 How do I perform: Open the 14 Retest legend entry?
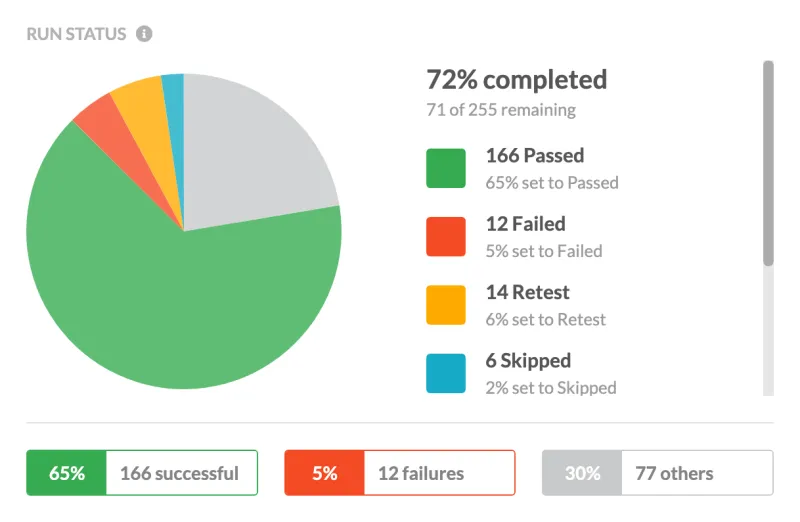546,305
